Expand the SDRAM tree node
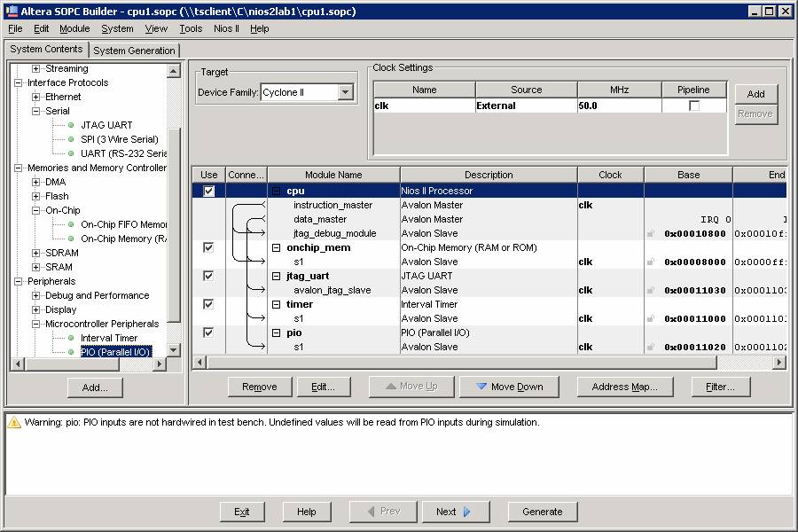 pyautogui.click(x=36, y=253)
